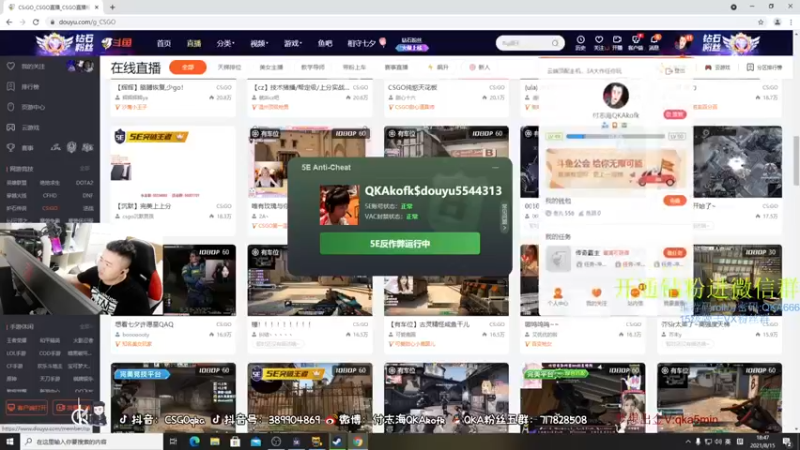
Task: Select the 赛事直播 filter tab
Action: coord(396,67)
